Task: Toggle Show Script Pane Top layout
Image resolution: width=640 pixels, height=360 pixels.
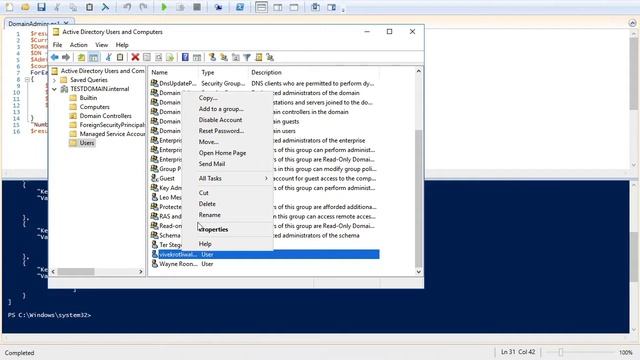Action: tap(262, 7)
